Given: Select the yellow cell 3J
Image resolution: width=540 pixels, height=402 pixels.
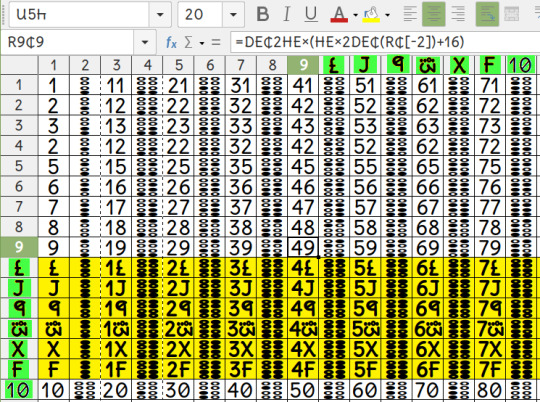Looking at the screenshot, I should [241, 288].
